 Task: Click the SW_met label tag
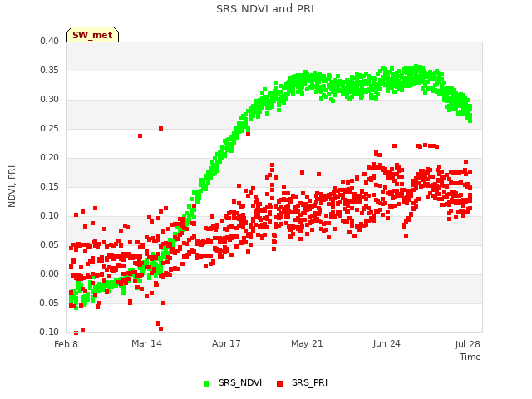[x=92, y=35]
